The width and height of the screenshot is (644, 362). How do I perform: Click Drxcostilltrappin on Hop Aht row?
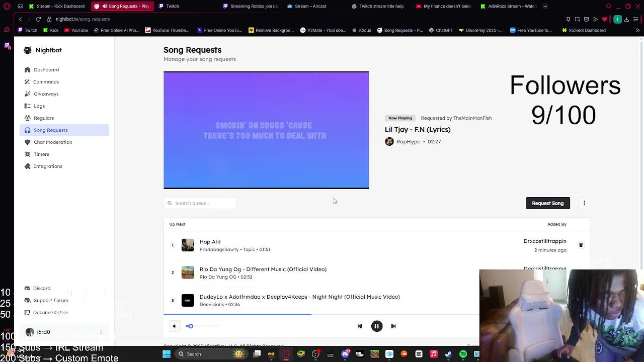(x=545, y=241)
